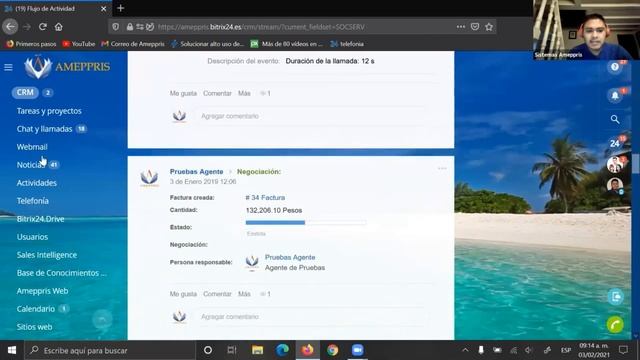The width and height of the screenshot is (640, 360).
Task: Open the # 34 Factura link
Action: (265, 198)
